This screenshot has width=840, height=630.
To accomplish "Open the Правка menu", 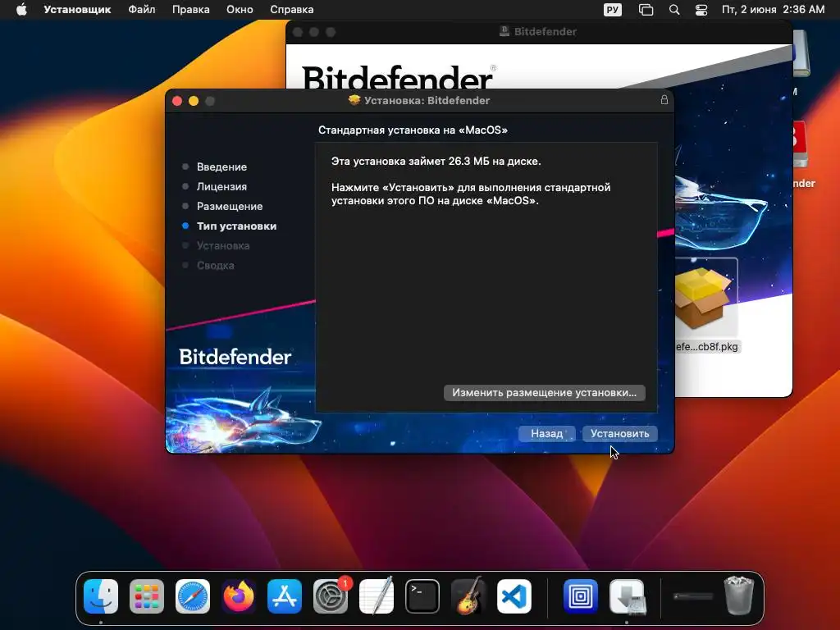I will point(190,10).
